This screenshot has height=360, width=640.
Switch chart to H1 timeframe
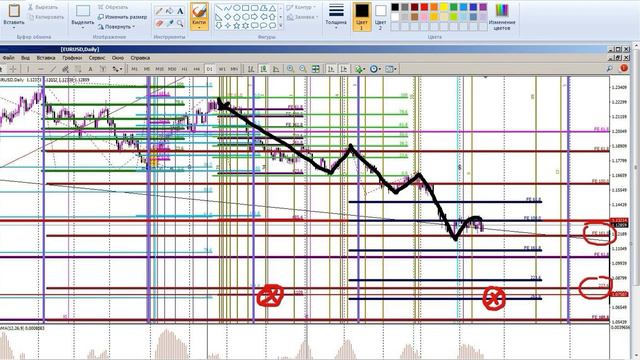coord(184,69)
